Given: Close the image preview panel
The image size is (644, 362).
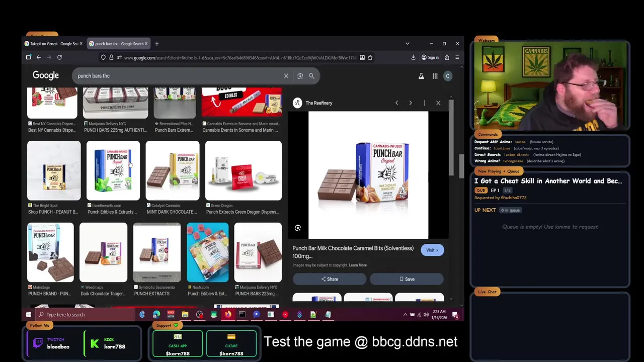Looking at the screenshot, I should (x=438, y=103).
